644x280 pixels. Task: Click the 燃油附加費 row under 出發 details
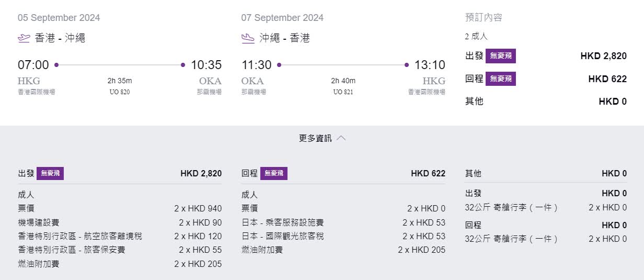click(x=120, y=264)
